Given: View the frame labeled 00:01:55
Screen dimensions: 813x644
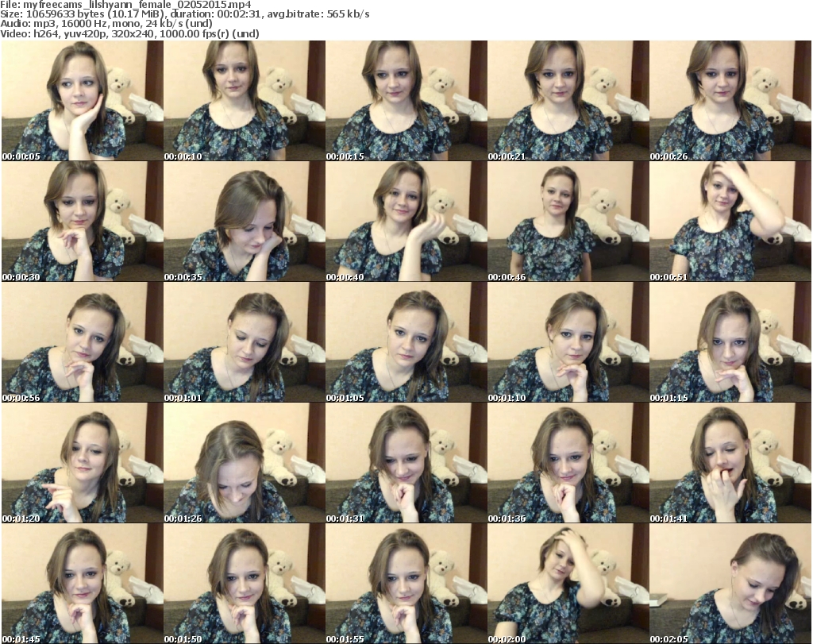Looking at the screenshot, I should click(x=406, y=584).
